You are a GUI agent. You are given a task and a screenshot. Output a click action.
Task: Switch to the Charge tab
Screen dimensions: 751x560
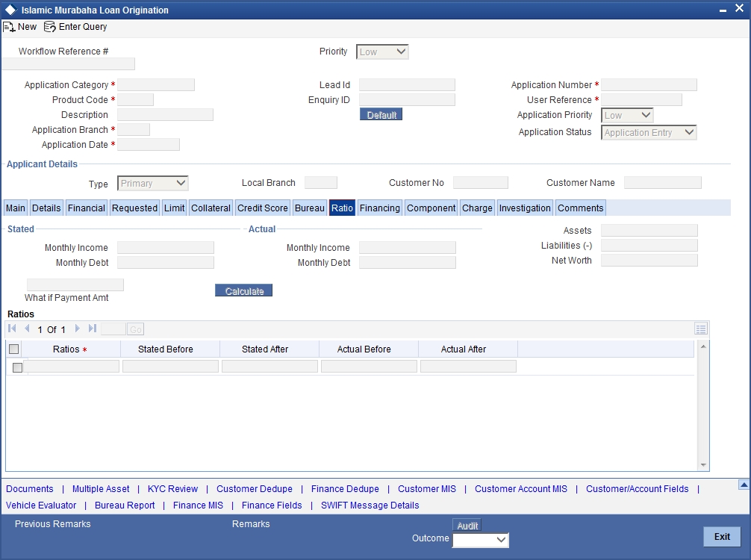(x=477, y=208)
